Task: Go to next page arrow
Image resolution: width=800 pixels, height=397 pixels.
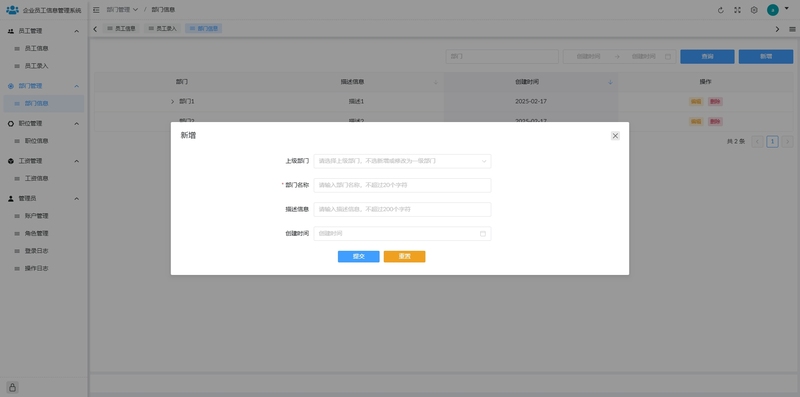Action: point(788,141)
